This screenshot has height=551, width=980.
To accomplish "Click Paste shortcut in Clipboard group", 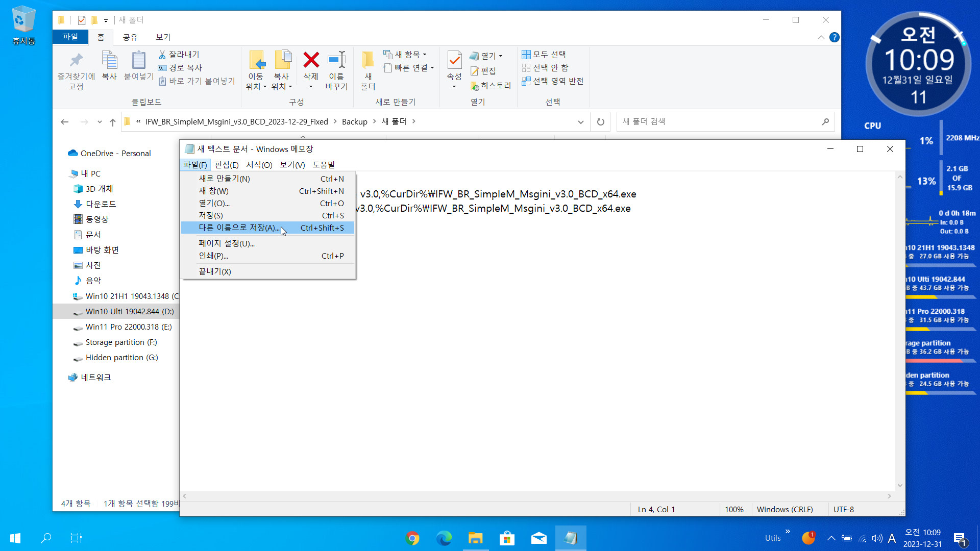I will tap(197, 81).
